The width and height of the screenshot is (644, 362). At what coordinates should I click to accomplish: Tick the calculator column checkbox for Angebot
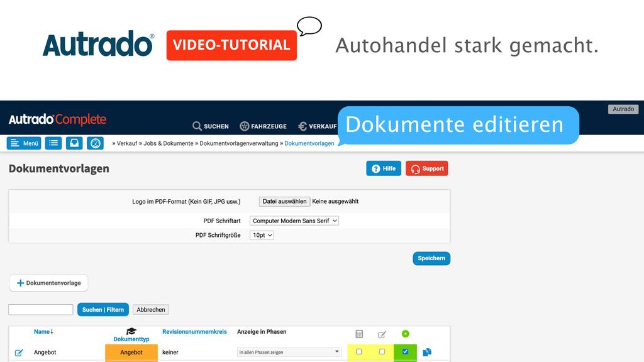pyautogui.click(x=359, y=352)
